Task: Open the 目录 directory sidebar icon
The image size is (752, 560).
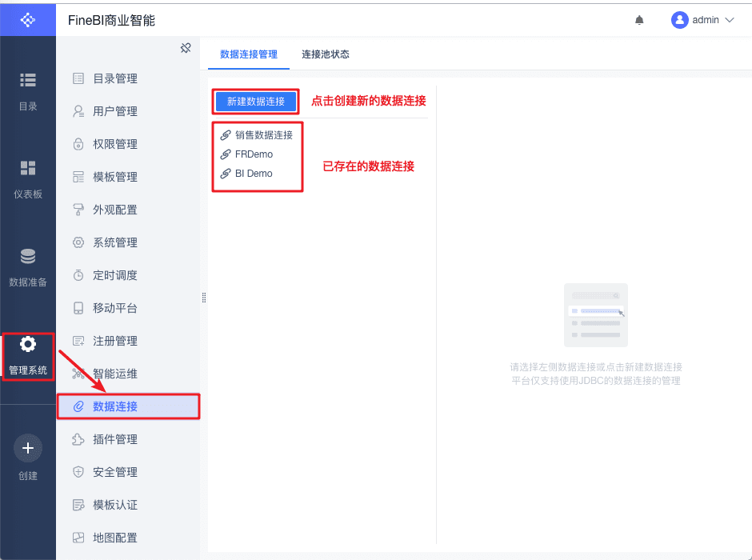Action: (28, 80)
